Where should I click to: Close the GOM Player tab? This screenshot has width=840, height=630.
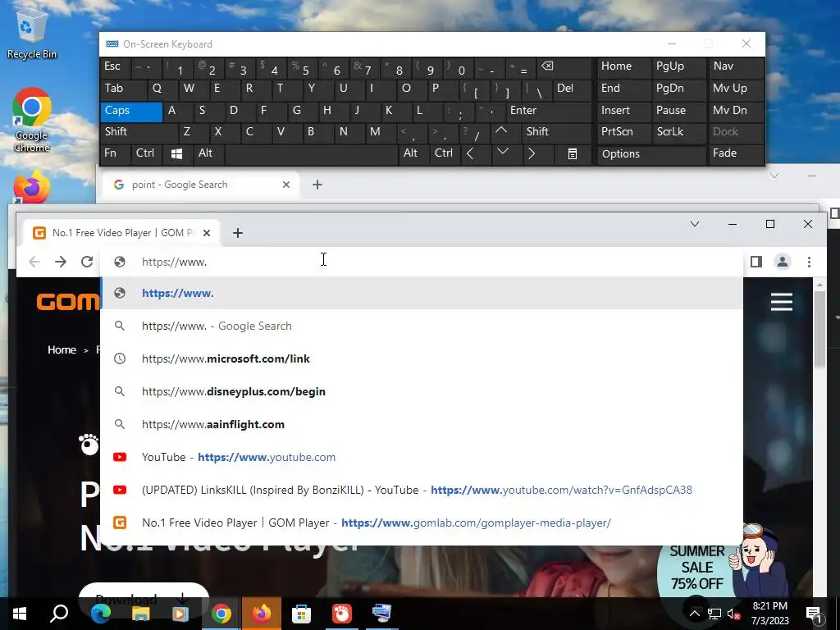pos(207,233)
